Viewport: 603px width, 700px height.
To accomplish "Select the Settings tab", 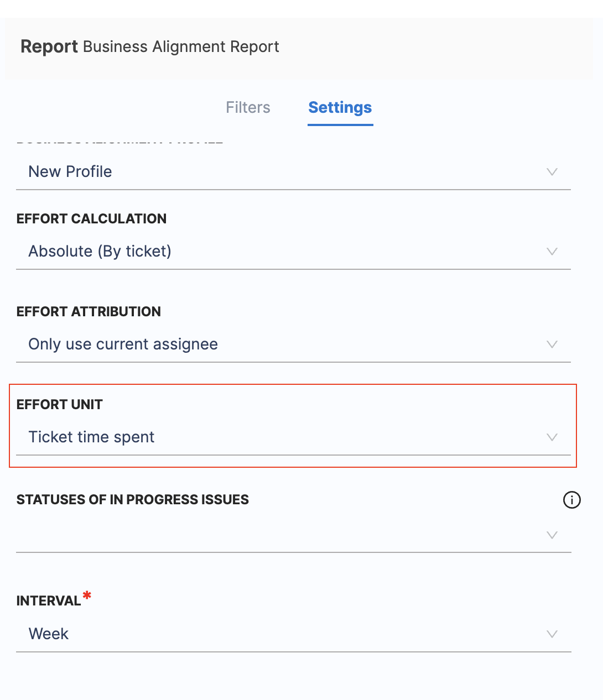I will tap(340, 107).
